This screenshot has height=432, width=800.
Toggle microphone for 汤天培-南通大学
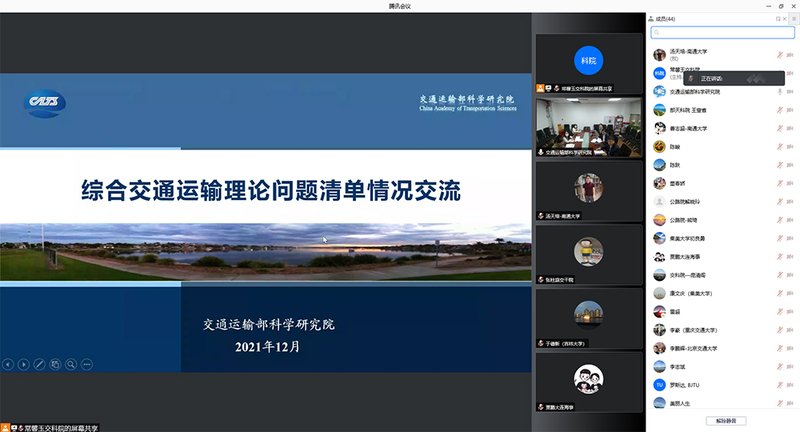click(x=780, y=55)
